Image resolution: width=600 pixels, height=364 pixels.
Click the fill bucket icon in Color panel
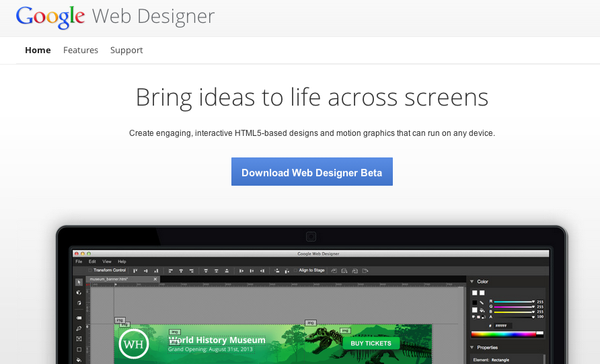[x=482, y=310]
